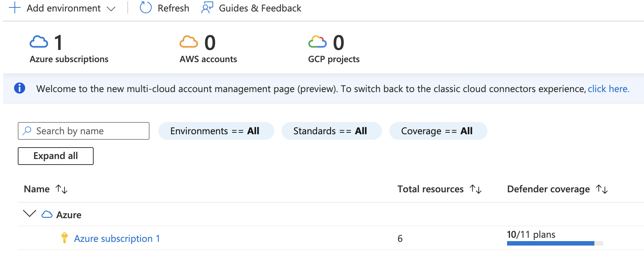This screenshot has height=267, width=644.
Task: Click the Name column header
Action: [37, 189]
